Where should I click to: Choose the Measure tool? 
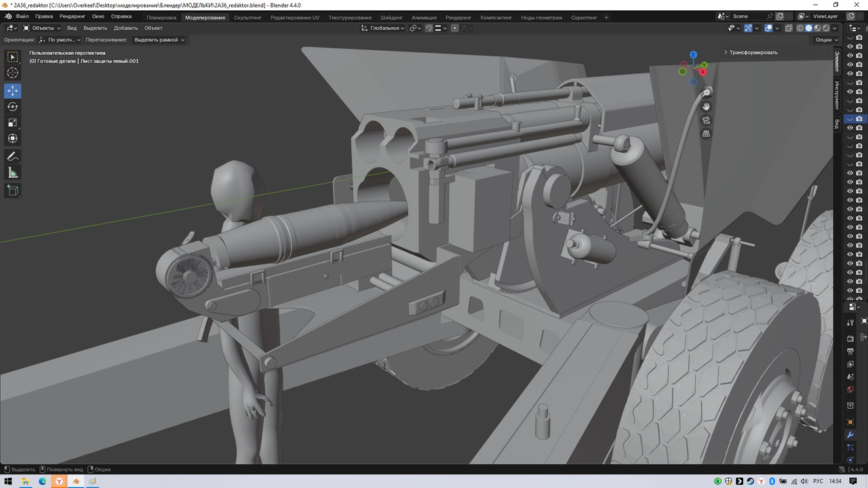click(12, 173)
